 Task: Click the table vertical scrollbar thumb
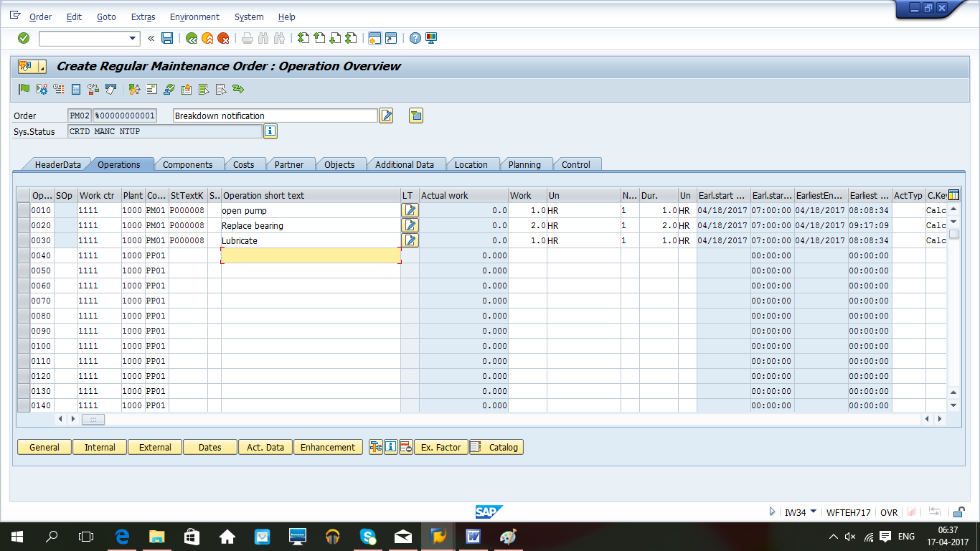point(953,234)
